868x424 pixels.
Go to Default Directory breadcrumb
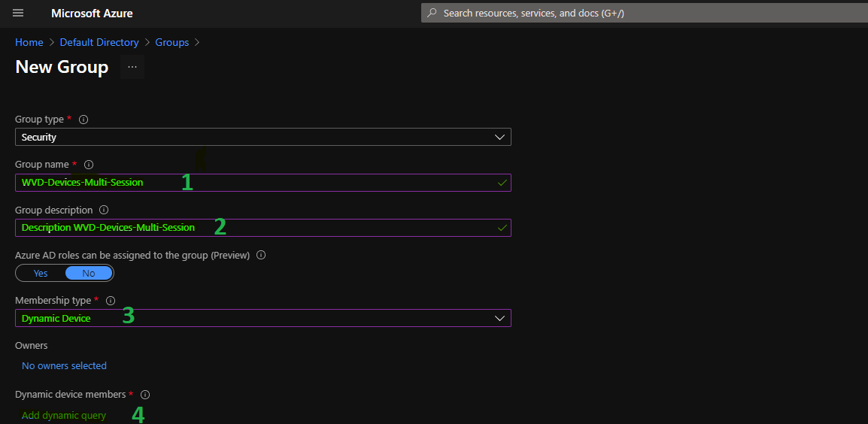click(x=99, y=42)
